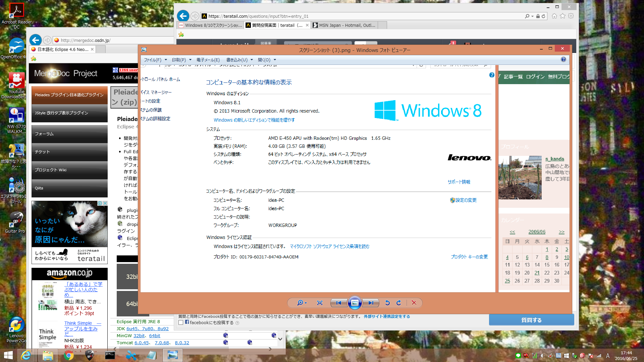
Task: Switch to the Windows 8/10でスクリーンショ tab
Action: (210, 25)
